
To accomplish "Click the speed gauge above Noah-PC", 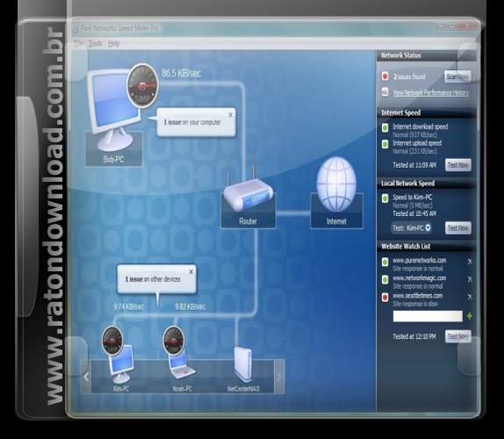I will point(174,340).
